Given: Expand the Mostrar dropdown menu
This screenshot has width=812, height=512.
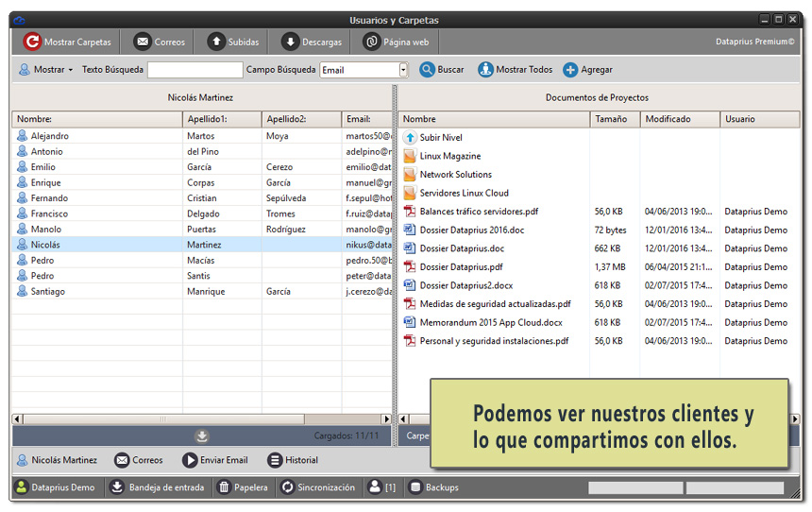Looking at the screenshot, I should 45,70.
